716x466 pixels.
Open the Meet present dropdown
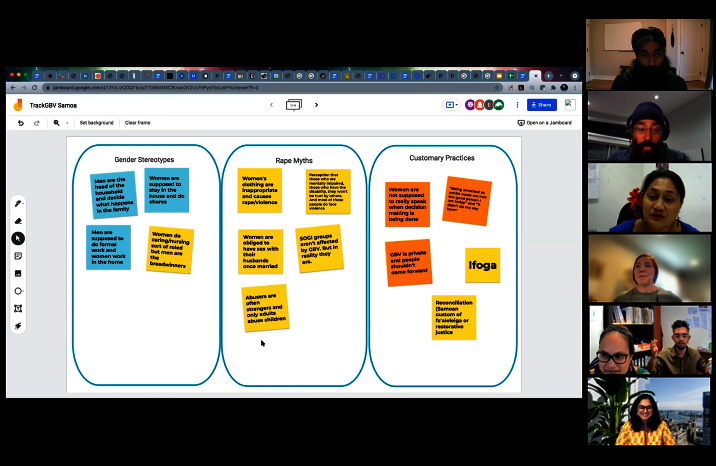coord(451,105)
